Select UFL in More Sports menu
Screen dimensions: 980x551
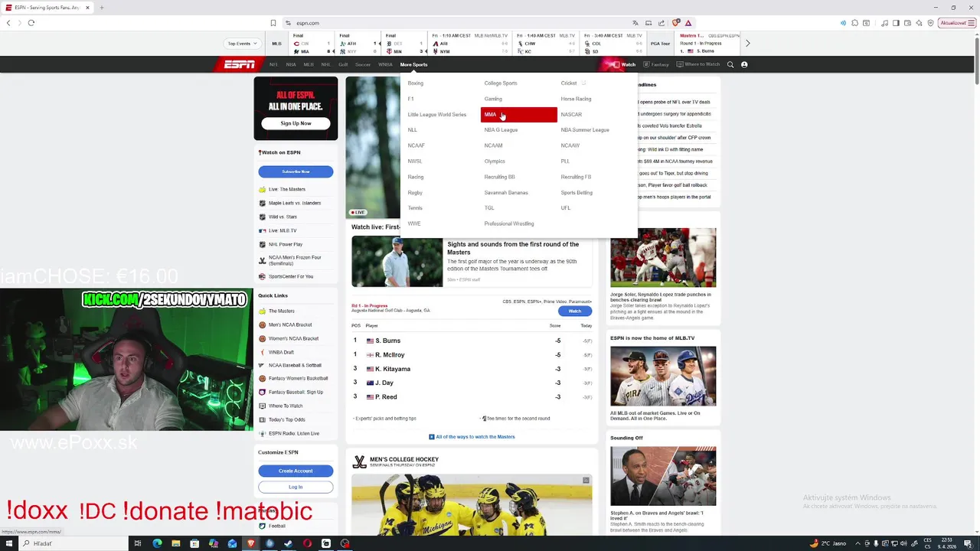coord(566,208)
